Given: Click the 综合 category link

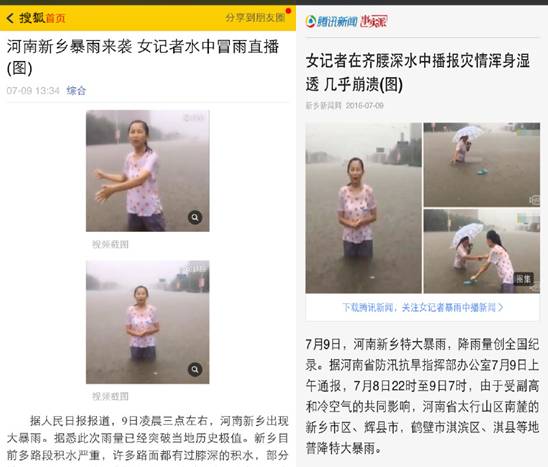Looking at the screenshot, I should [x=76, y=91].
